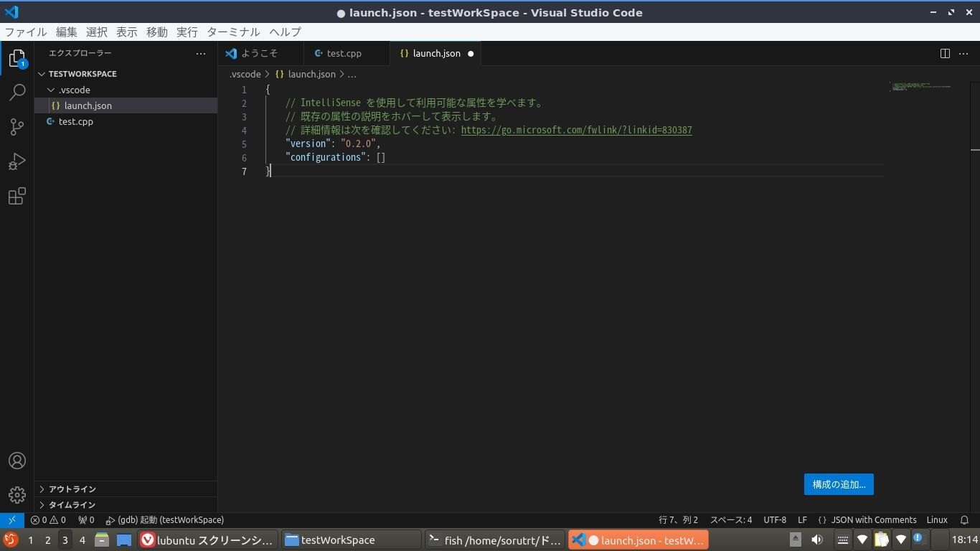The image size is (980, 551).
Task: Open the Lubuntu start menu icon
Action: tap(10, 540)
